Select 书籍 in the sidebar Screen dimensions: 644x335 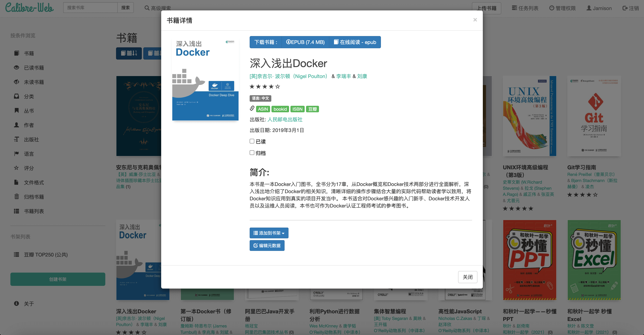(x=29, y=53)
